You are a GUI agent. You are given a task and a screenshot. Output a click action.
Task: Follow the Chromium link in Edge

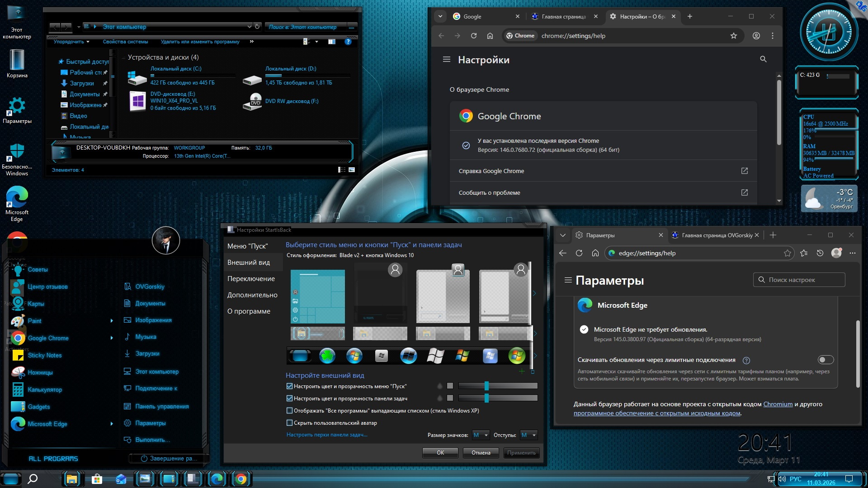(778, 404)
